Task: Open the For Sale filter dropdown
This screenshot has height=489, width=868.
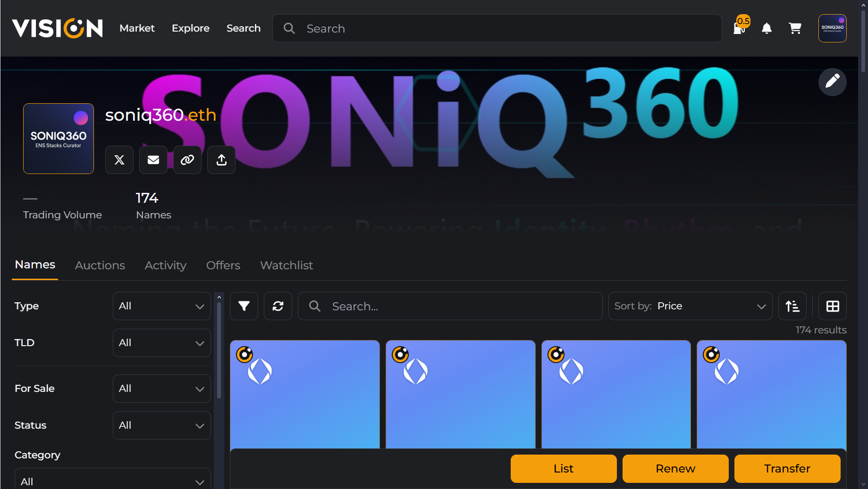Action: (162, 389)
